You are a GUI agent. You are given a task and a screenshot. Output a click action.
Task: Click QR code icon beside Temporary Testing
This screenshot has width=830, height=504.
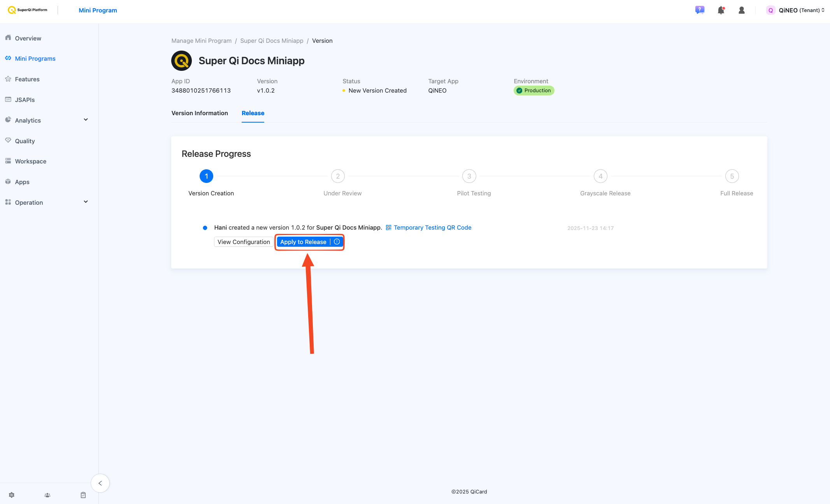click(388, 228)
